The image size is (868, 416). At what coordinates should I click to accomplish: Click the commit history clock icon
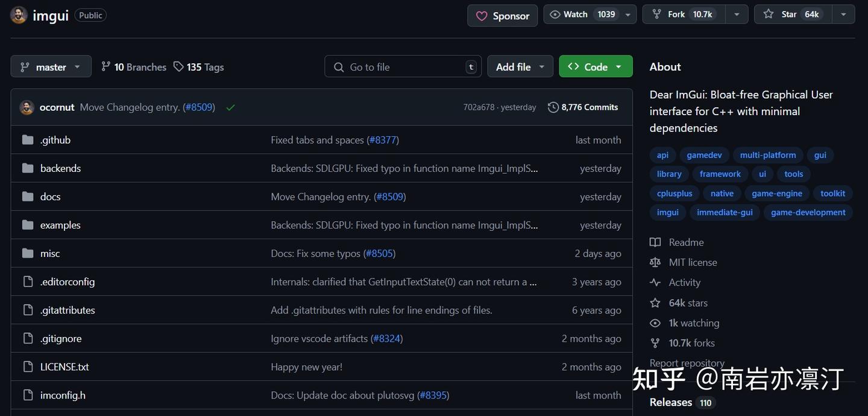point(553,107)
